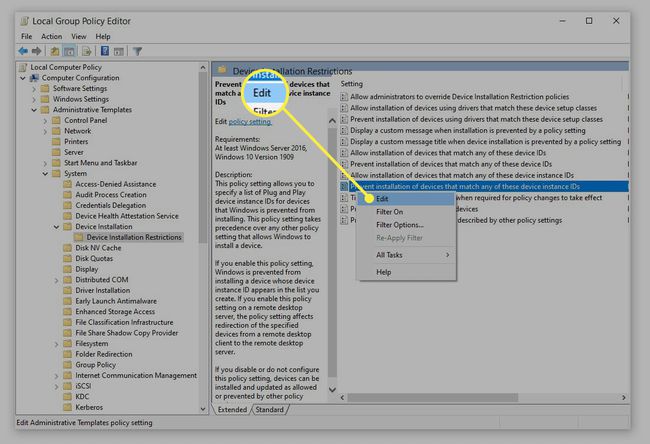Collapse the Device Installation node
The height and width of the screenshot is (444, 650).
coord(56,227)
